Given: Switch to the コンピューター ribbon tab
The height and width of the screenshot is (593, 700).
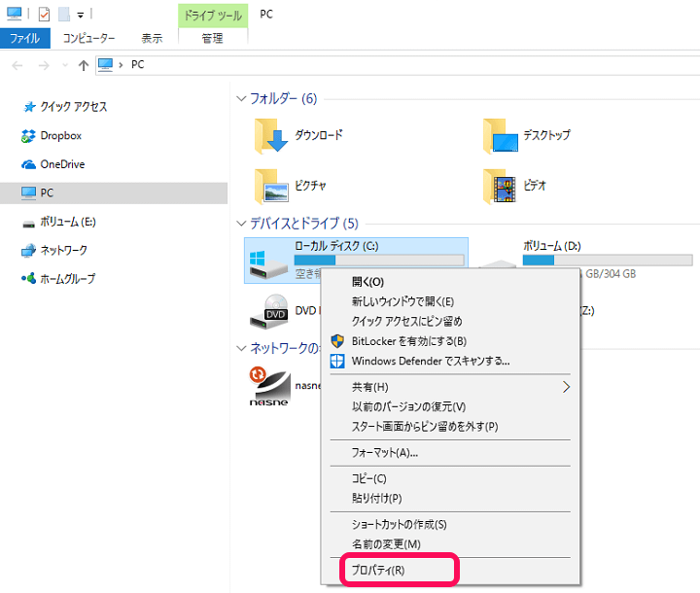Looking at the screenshot, I should coord(88,39).
